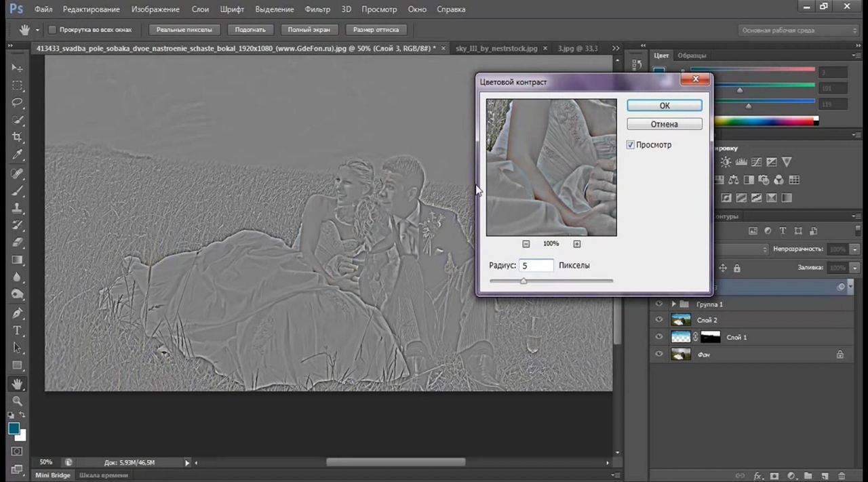Select the Zoom tool

(x=17, y=401)
